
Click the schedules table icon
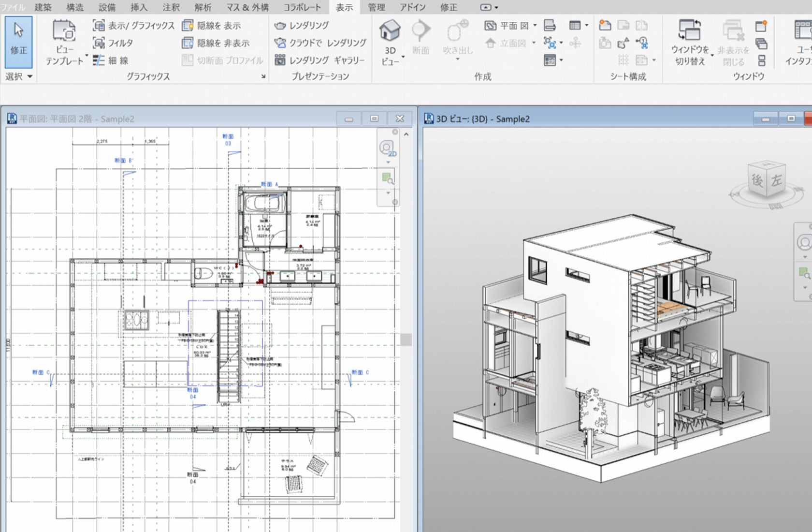pyautogui.click(x=575, y=26)
